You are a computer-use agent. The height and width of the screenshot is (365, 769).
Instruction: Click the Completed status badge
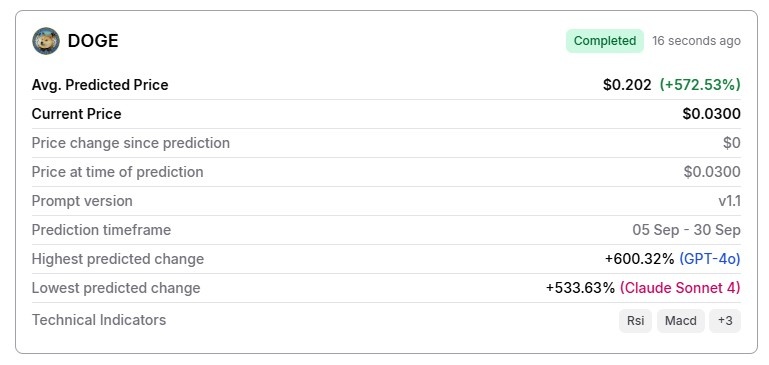click(605, 41)
